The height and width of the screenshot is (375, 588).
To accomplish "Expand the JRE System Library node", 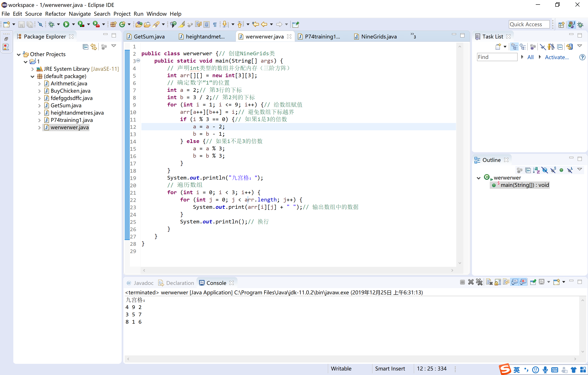I will (35, 69).
